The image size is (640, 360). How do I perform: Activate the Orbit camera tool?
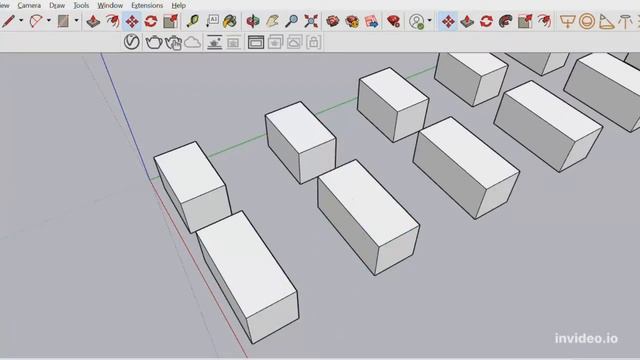253,21
